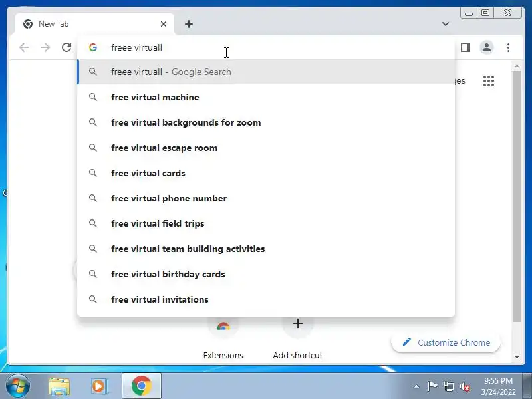Open the Windows Start orb
This screenshot has height=399, width=532.
(x=18, y=386)
